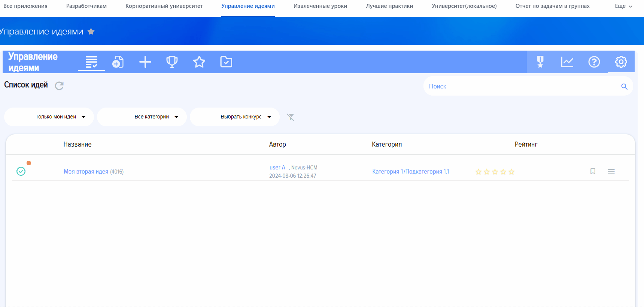
Task: Toggle bookmark on "Моя вторая идея" row
Action: tap(593, 171)
